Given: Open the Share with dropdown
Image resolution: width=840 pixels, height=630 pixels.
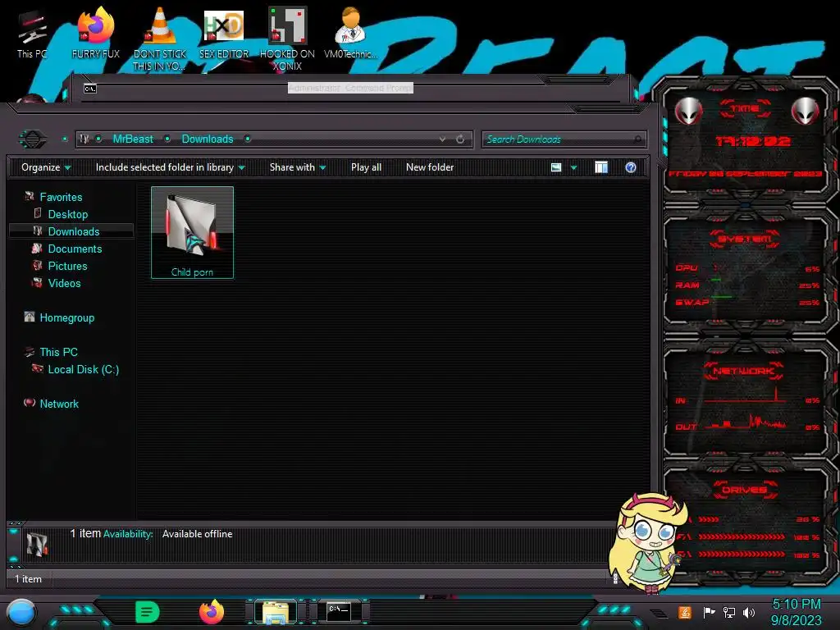Looking at the screenshot, I should [x=298, y=167].
